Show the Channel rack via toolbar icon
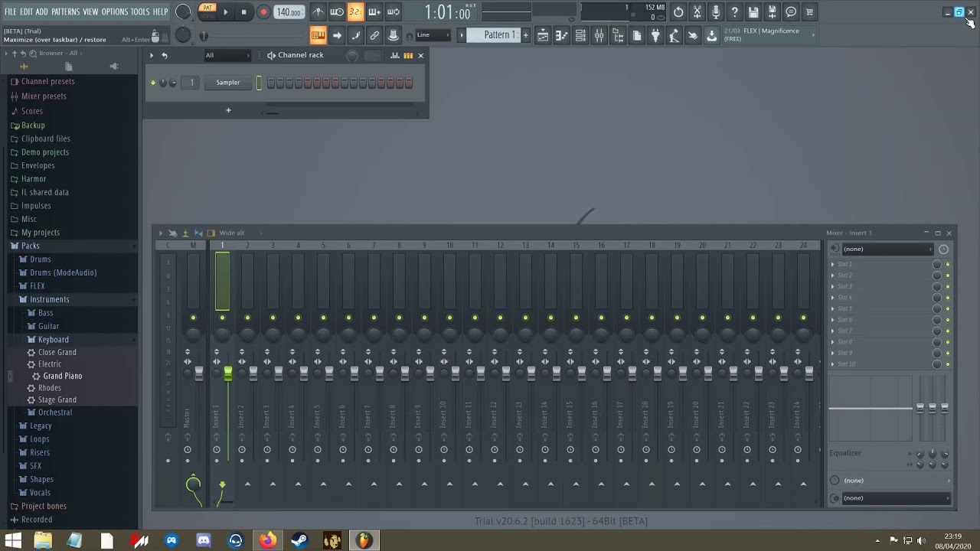Screen dimensions: 980x551 tap(580, 36)
